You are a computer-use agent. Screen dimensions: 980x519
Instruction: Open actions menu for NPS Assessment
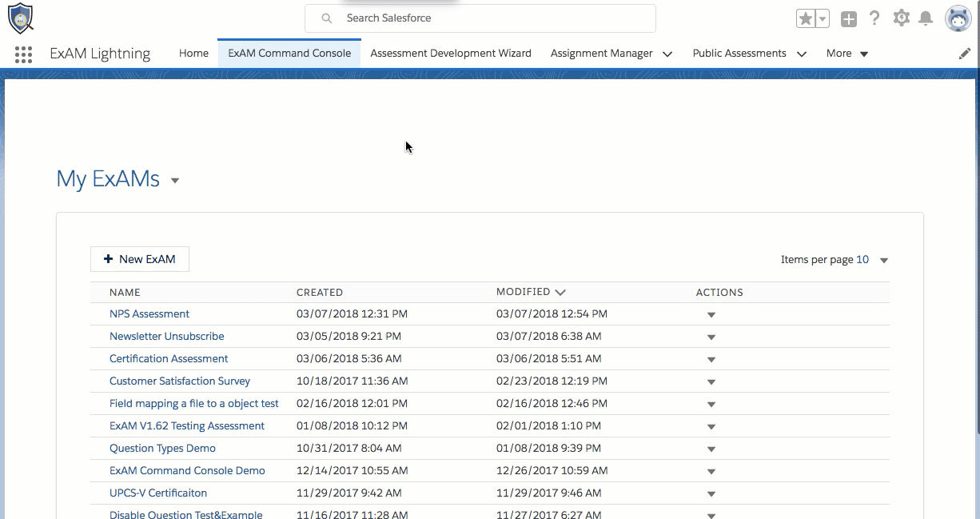[x=711, y=315]
